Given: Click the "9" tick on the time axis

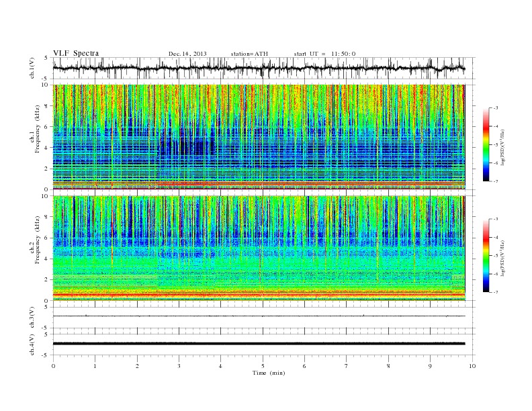Looking at the screenshot, I should pyautogui.click(x=430, y=366).
